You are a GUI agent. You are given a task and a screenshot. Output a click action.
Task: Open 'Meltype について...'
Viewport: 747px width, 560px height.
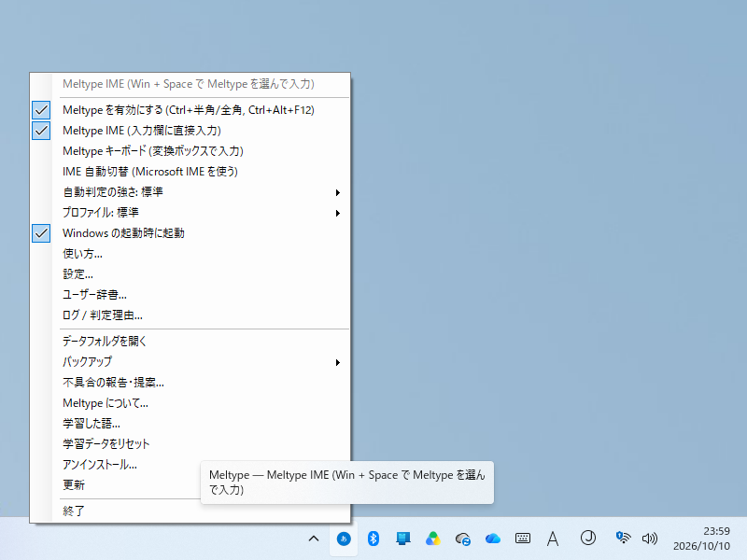190,403
